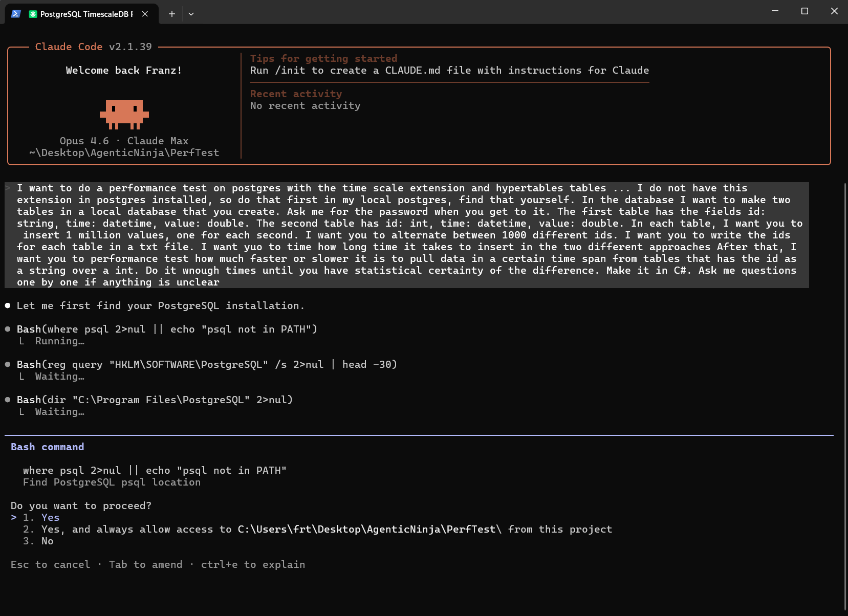The width and height of the screenshot is (848, 616).
Task: Click the terminal vertical scrollbar
Action: (x=845, y=397)
